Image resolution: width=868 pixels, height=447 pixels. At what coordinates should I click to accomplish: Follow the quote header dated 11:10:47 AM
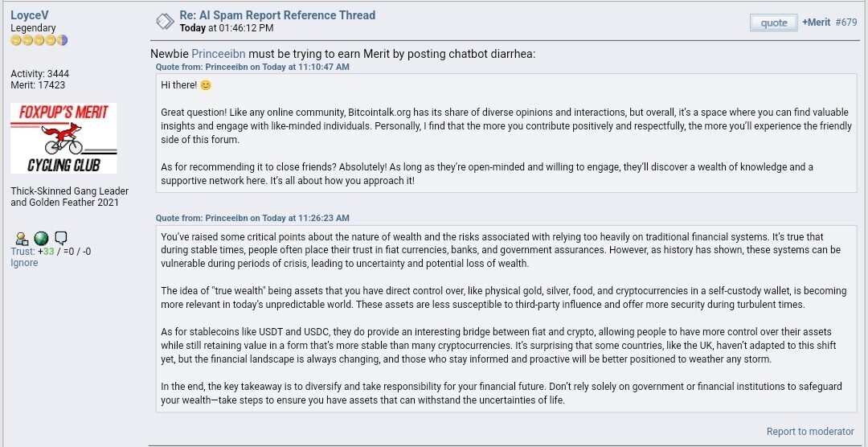(252, 67)
